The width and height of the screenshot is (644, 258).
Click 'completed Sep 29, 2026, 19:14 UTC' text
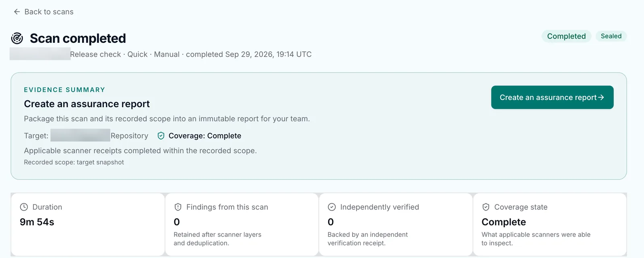pyautogui.click(x=249, y=54)
